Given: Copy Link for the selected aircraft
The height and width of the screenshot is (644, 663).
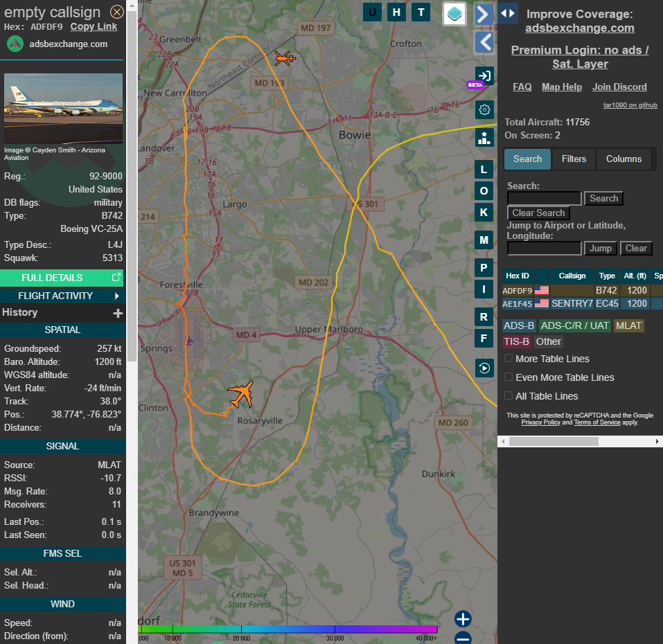Looking at the screenshot, I should click(x=94, y=26).
